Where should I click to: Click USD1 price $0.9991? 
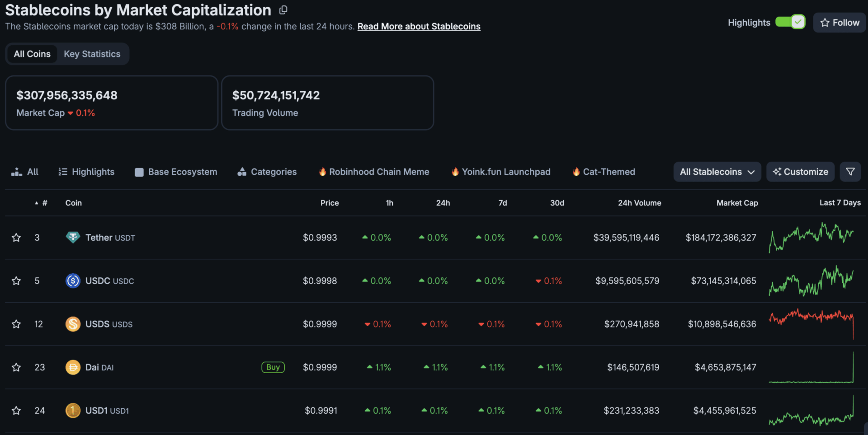click(x=321, y=411)
